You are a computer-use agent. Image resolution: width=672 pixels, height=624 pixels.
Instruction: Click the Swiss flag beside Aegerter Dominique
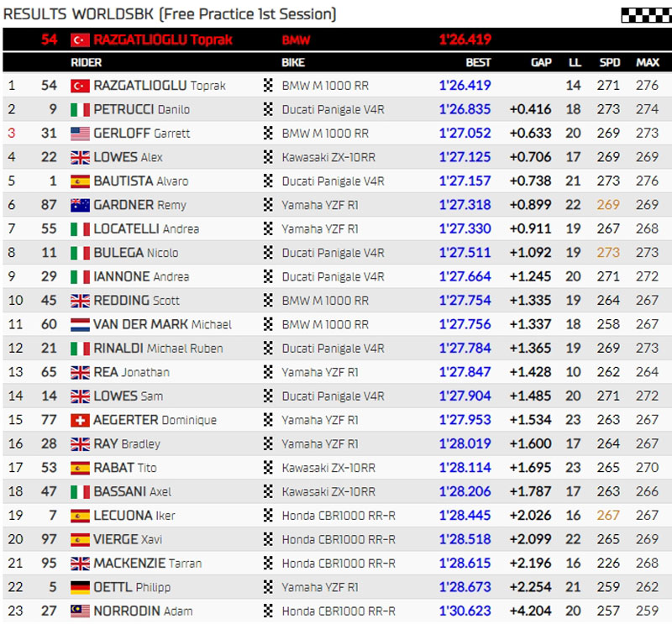(x=80, y=420)
